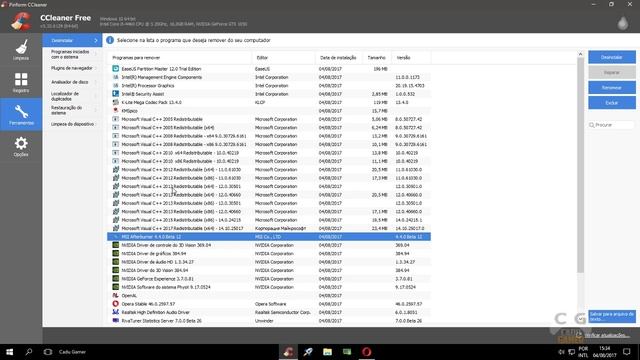The width and height of the screenshot is (640, 360).
Task: Click the KMSpico row icon
Action: (x=116, y=111)
